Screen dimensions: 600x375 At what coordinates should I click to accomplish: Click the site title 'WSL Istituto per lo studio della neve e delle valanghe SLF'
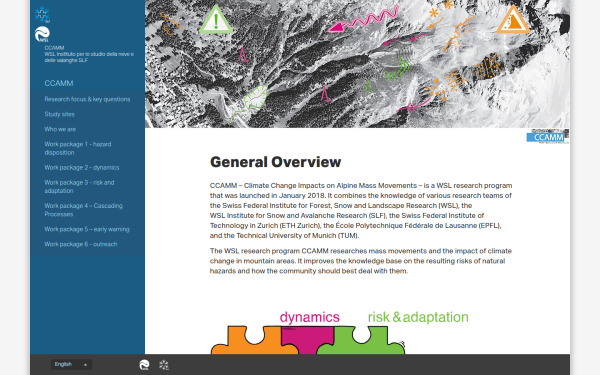[x=89, y=57]
